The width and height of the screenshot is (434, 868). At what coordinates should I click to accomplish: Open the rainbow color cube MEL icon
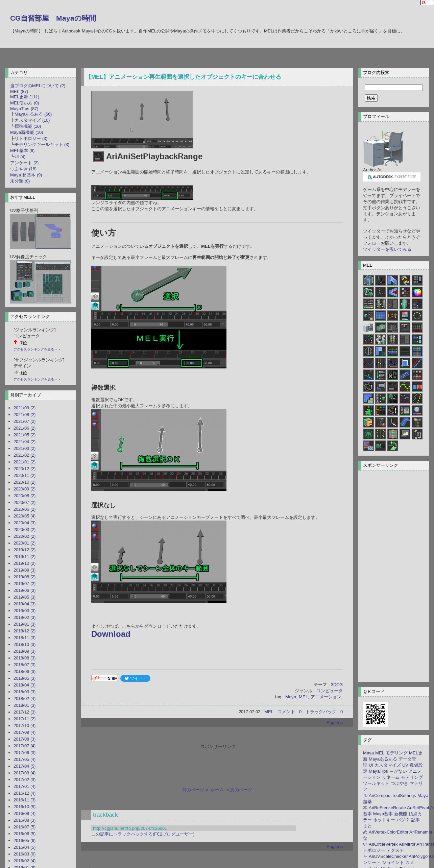point(417,292)
